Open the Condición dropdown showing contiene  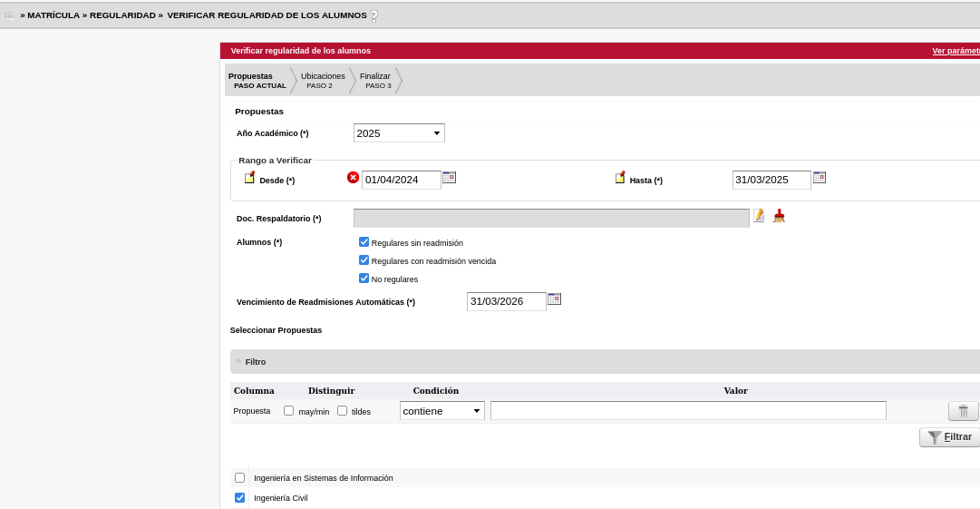pos(441,411)
